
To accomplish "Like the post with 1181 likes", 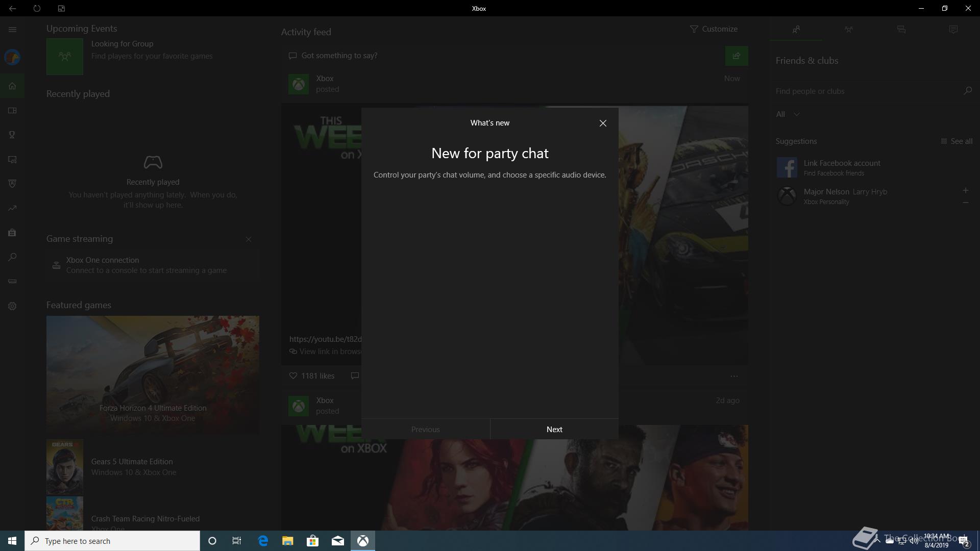I will [x=312, y=376].
